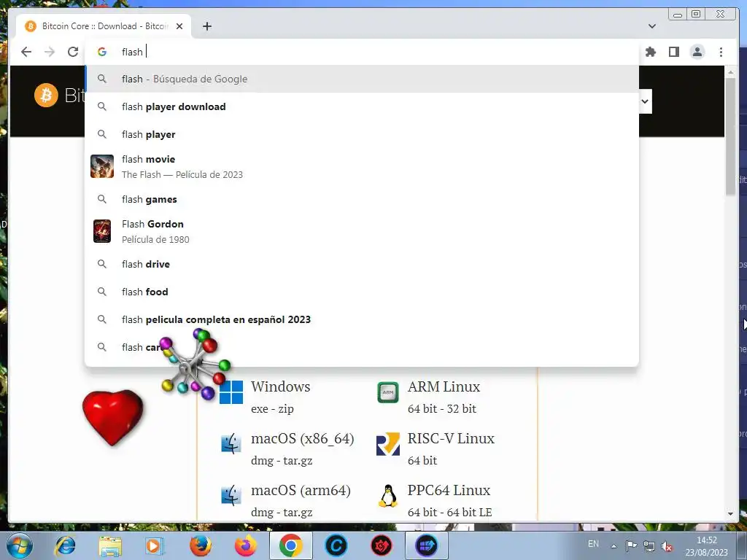Open the Chrome three-dot menu

pos(721,52)
